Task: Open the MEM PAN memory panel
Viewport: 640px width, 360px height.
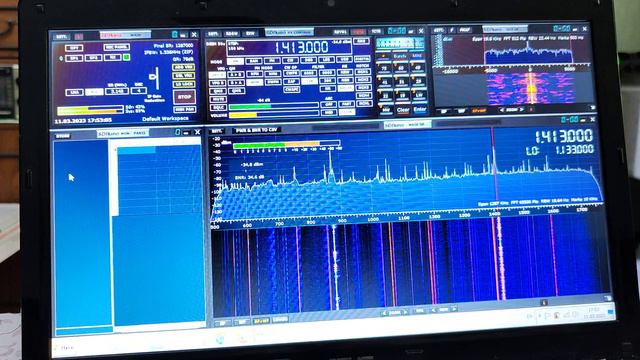Action: tap(185, 109)
